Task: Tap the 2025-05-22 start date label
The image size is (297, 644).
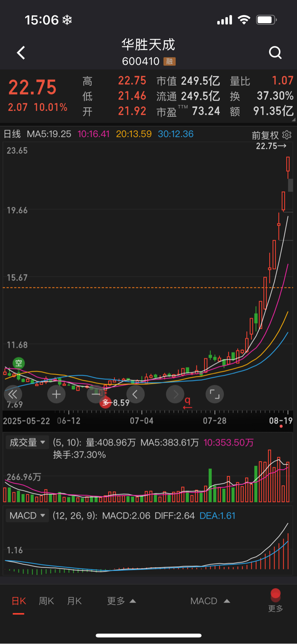Action: coord(26,421)
